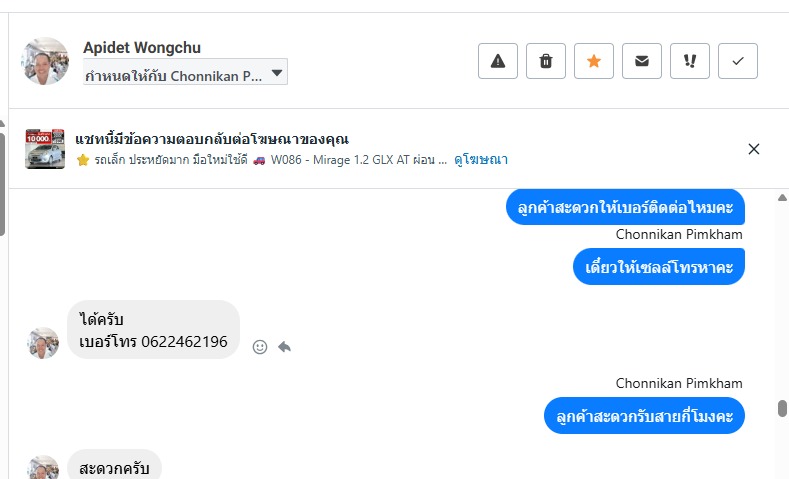This screenshot has width=789, height=479.
Task: Close the ad reply notification banner
Action: tap(754, 149)
